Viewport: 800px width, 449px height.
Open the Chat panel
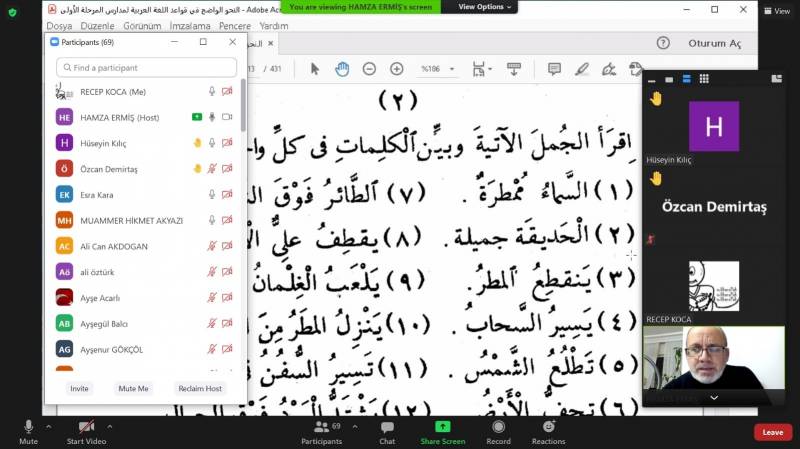(387, 431)
